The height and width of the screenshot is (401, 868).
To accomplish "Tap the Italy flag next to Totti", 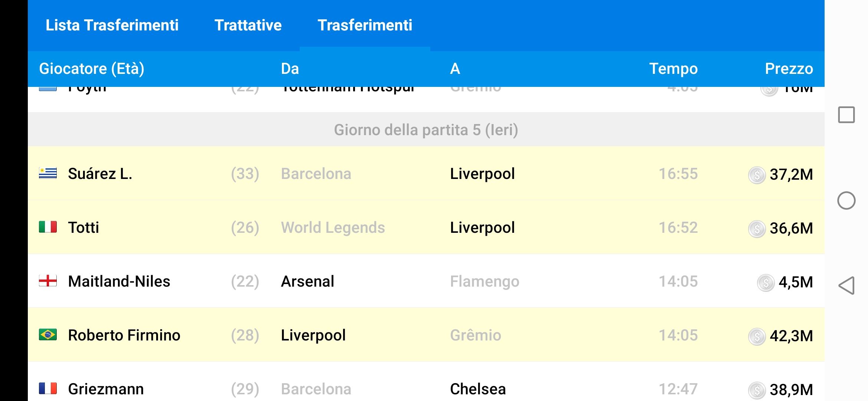I will (x=48, y=227).
